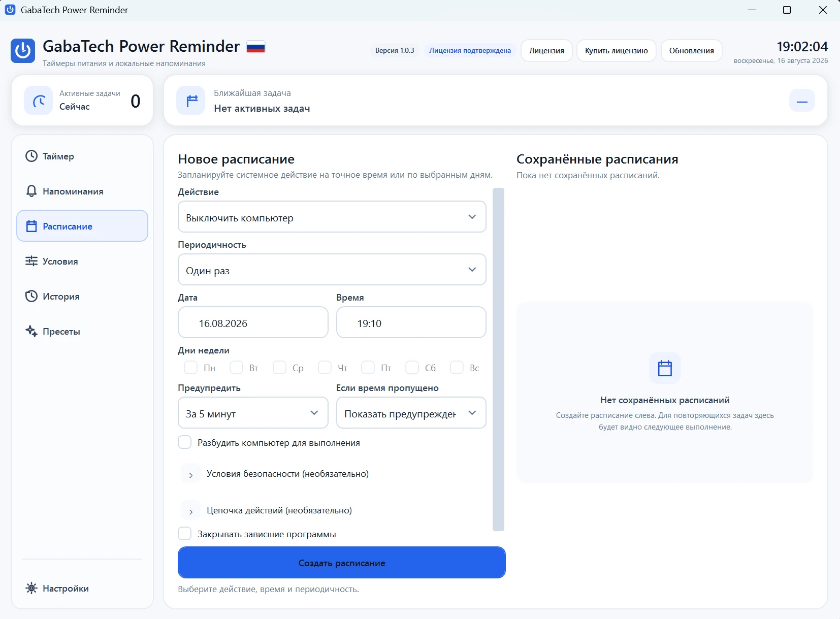Open the Периодичность dropdown
This screenshot has width=840, height=619.
(332, 270)
